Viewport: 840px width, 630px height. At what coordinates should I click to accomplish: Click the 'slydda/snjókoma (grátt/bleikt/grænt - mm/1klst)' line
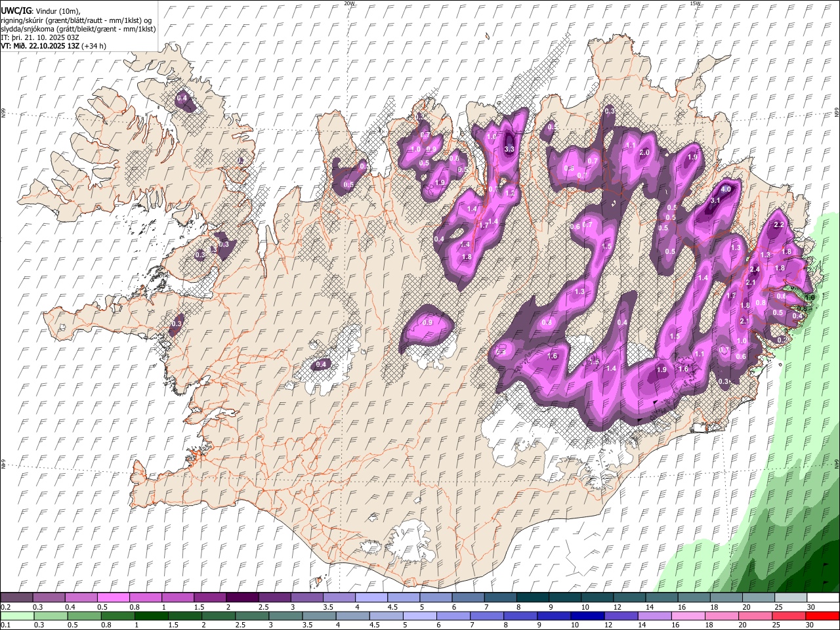coord(78,29)
